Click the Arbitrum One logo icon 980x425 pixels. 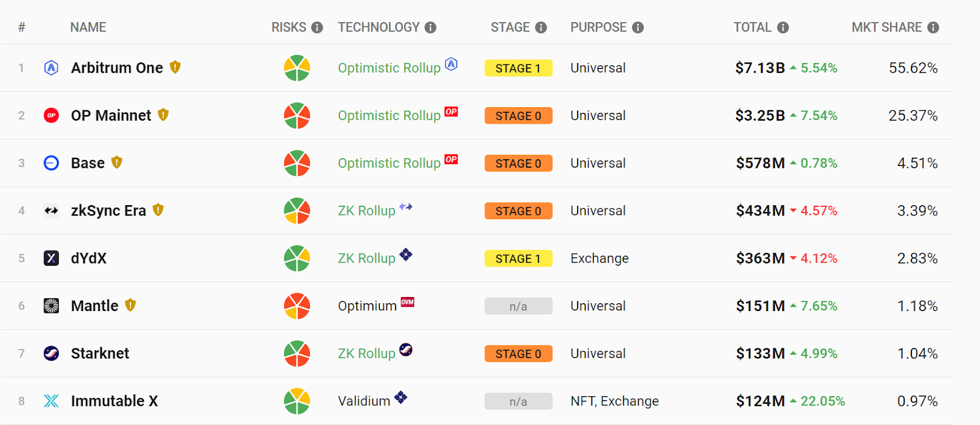(x=51, y=68)
